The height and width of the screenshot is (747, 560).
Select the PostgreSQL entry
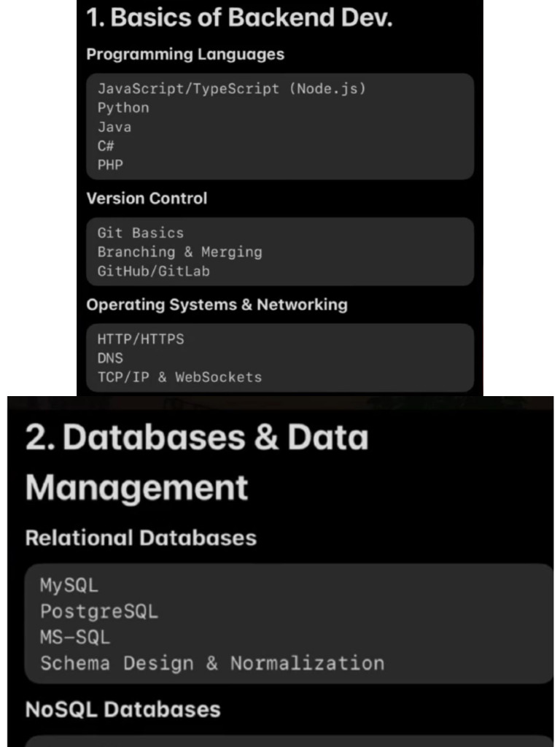[98, 611]
